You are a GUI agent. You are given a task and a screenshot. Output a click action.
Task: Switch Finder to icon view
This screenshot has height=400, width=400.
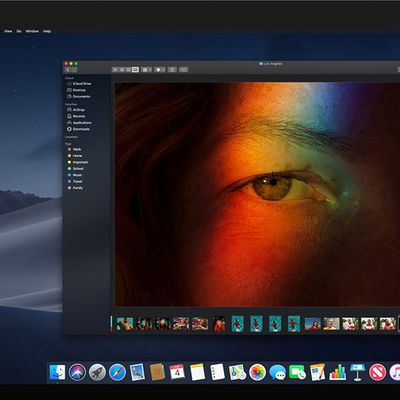point(115,70)
